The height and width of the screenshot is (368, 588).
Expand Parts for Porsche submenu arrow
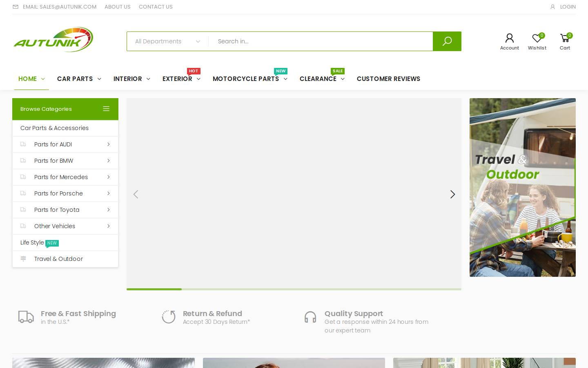(x=109, y=193)
